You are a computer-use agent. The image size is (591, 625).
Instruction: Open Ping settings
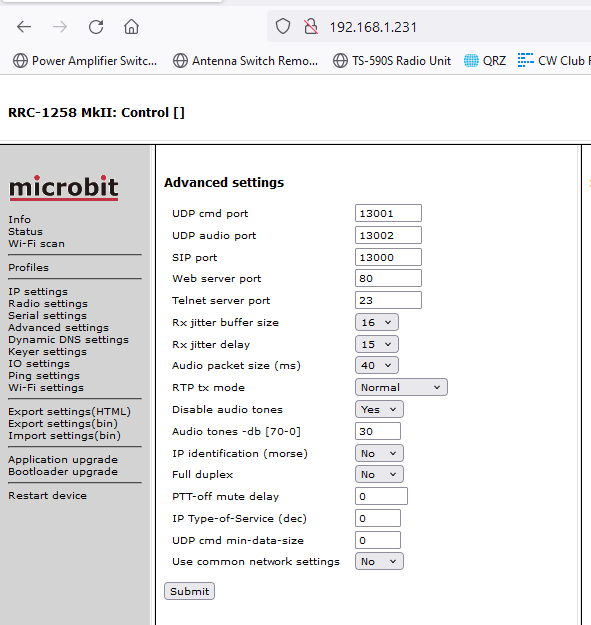[x=44, y=375]
